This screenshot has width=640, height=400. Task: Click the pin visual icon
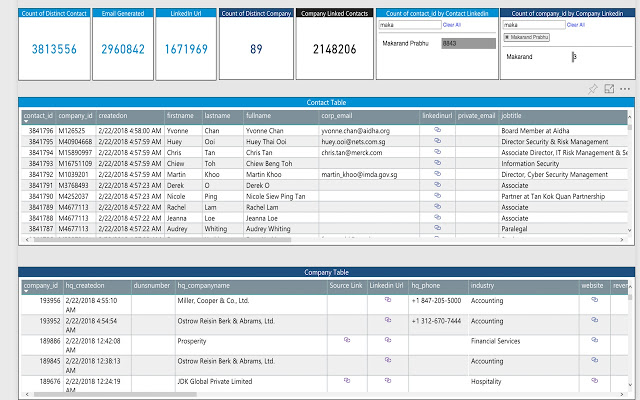(593, 90)
